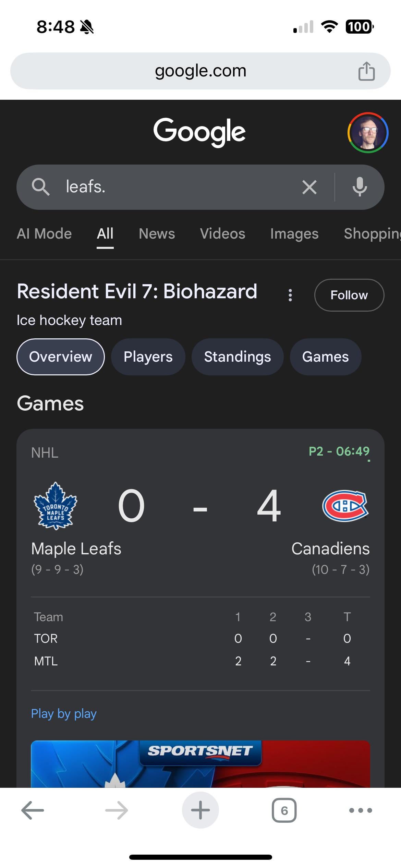401x868 pixels.
Task: Tap the Toronto Maple Leafs logo
Action: pos(55,506)
